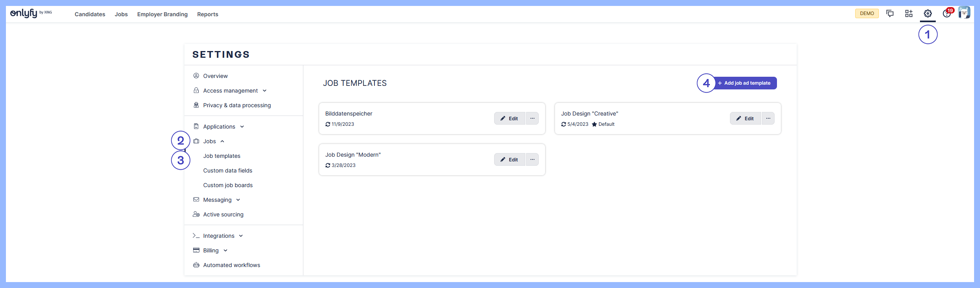Open the messages chat icon
The image size is (980, 288).
pyautogui.click(x=890, y=14)
